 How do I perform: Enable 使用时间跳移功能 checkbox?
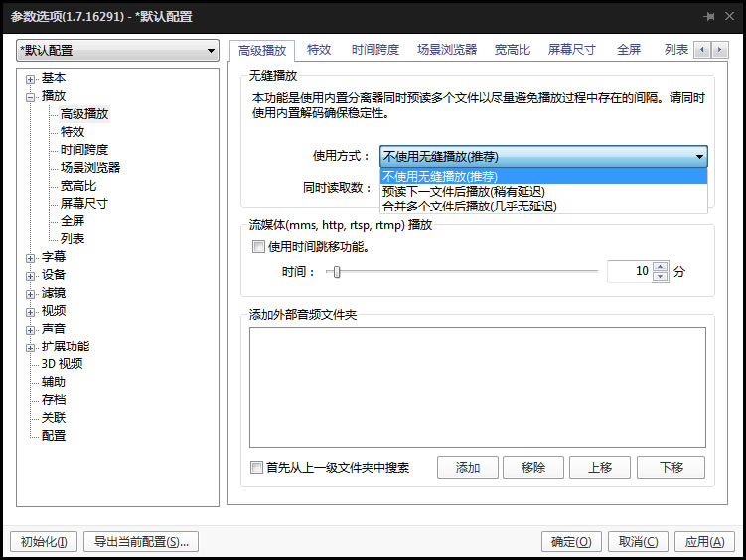coord(258,246)
